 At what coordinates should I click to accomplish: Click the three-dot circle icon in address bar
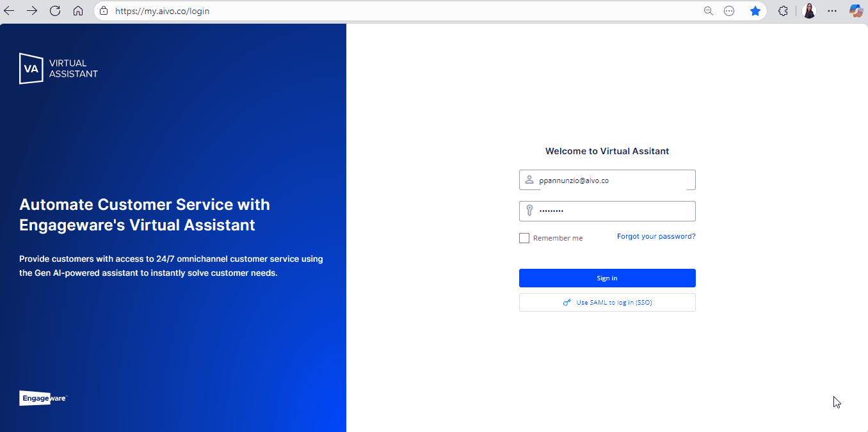(729, 11)
